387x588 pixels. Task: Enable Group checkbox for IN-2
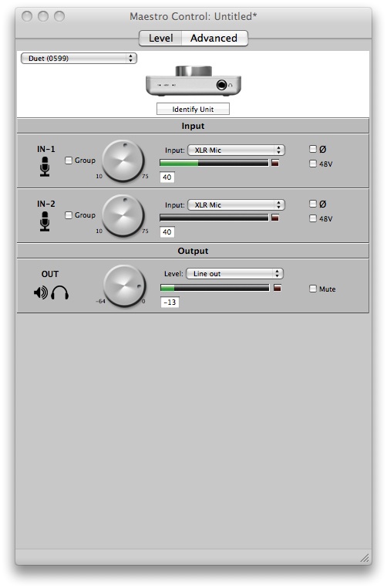tap(69, 215)
